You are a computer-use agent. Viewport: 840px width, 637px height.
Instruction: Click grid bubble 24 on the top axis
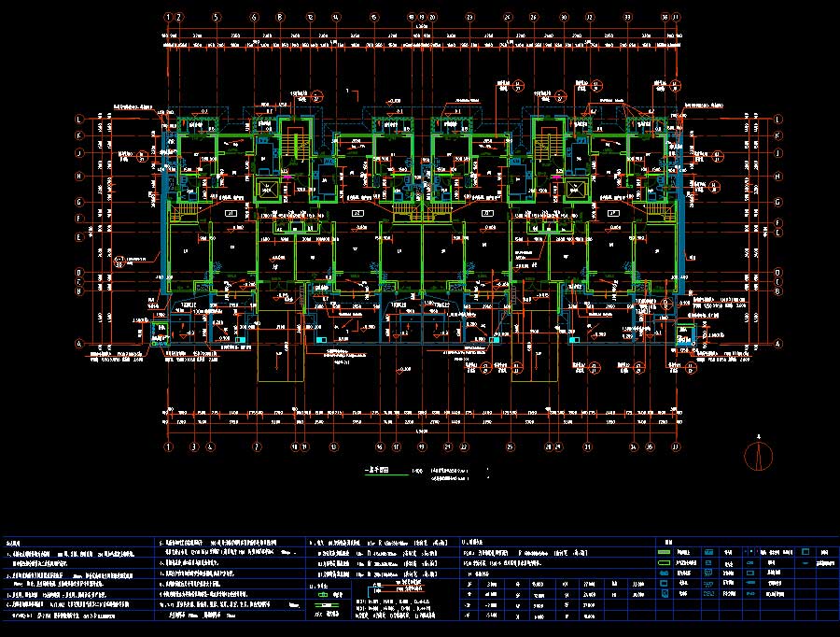[x=508, y=17]
